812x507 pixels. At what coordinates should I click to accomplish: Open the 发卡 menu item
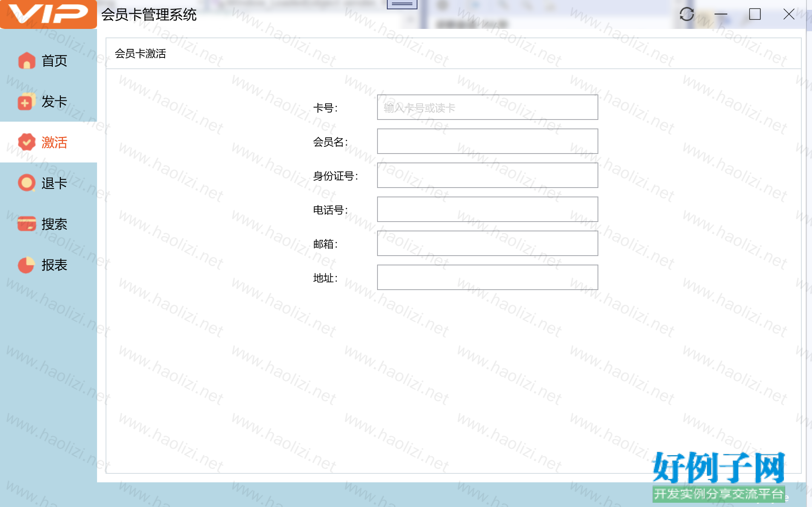pos(49,102)
